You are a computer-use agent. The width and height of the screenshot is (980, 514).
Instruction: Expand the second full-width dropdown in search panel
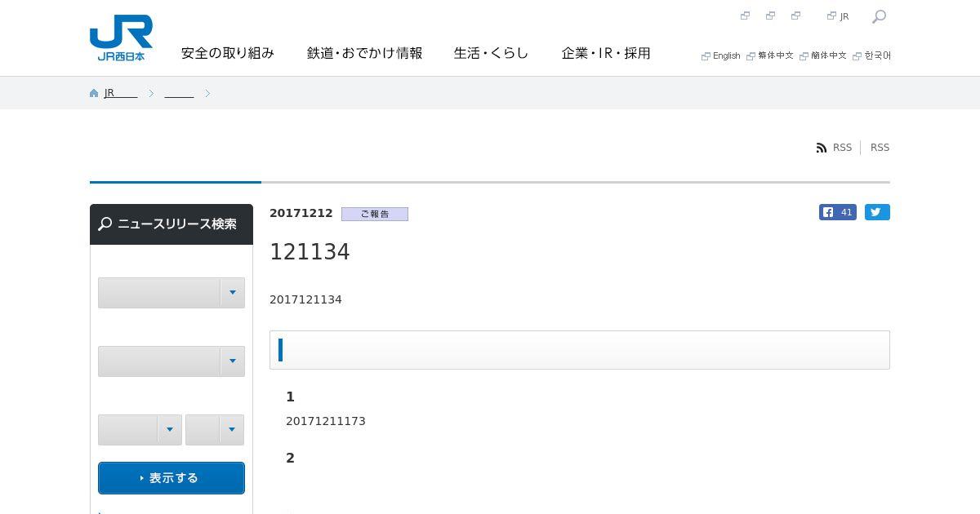[171, 361]
